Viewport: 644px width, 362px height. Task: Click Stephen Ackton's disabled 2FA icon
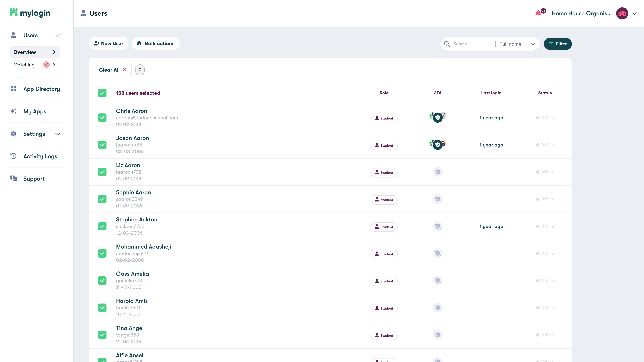pos(438,226)
